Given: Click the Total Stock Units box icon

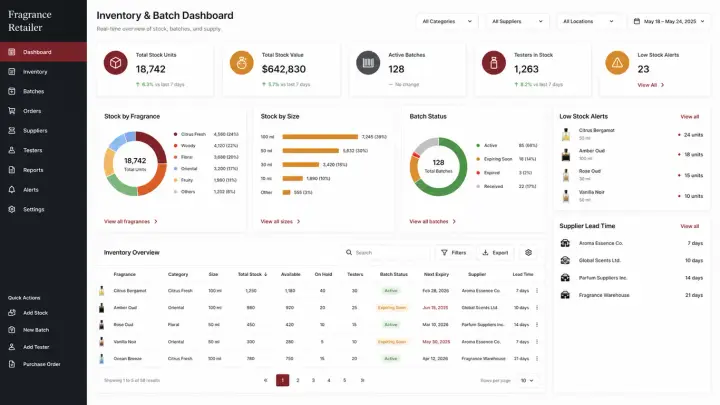Looking at the screenshot, I should click(116, 63).
